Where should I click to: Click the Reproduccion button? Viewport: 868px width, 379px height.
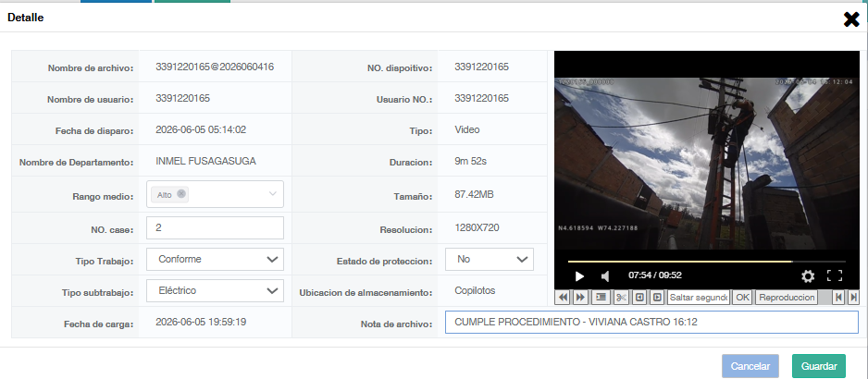point(787,297)
